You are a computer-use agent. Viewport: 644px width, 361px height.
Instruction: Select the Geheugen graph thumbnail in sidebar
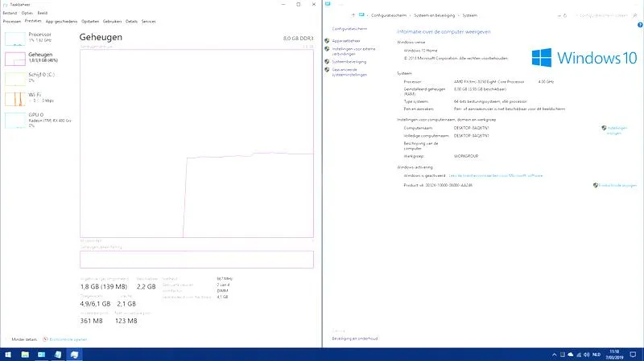tap(15, 59)
